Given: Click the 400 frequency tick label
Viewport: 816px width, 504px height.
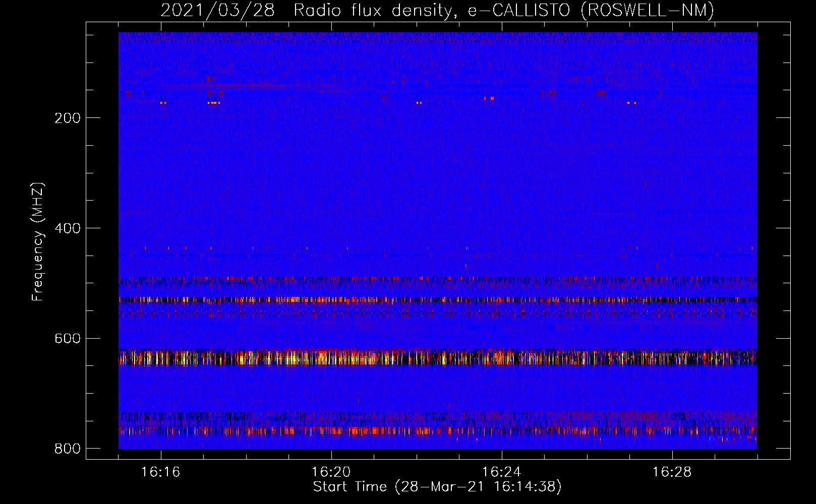Looking at the screenshot, I should point(68,228).
